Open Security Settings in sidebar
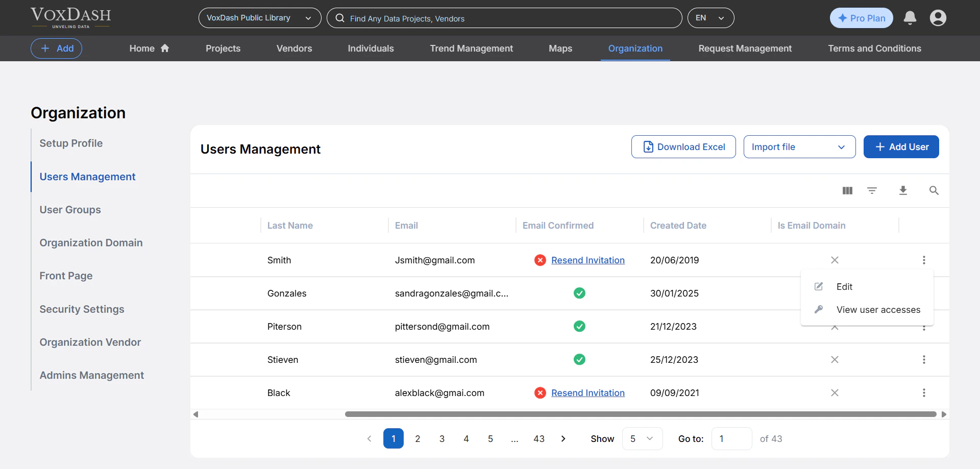 click(x=82, y=309)
